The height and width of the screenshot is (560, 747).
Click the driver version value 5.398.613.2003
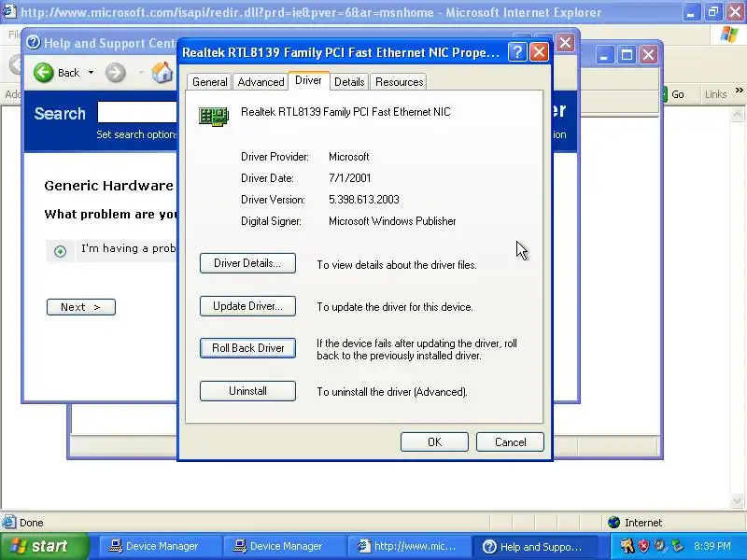(x=364, y=200)
